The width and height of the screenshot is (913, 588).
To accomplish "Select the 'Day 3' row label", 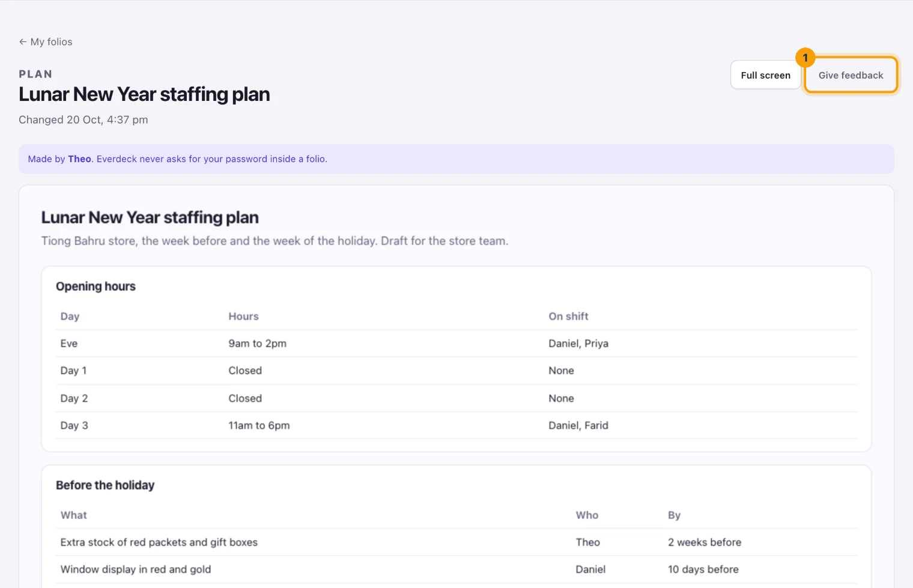I will (x=74, y=425).
